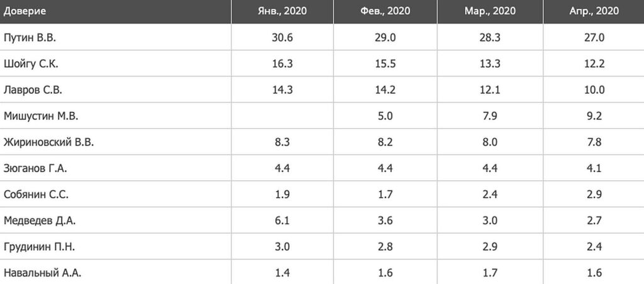Select the Жириновский В.В. row label
The height and width of the screenshot is (284, 644).
pyautogui.click(x=48, y=143)
